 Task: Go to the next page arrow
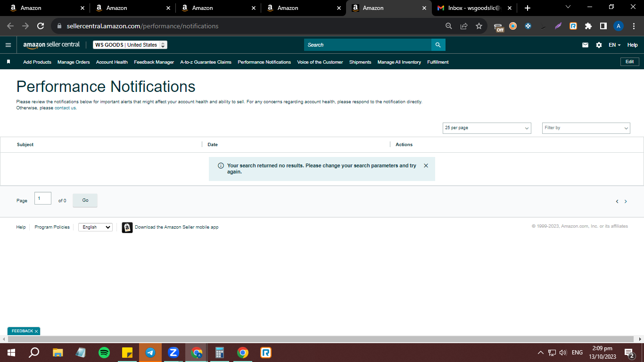(626, 201)
